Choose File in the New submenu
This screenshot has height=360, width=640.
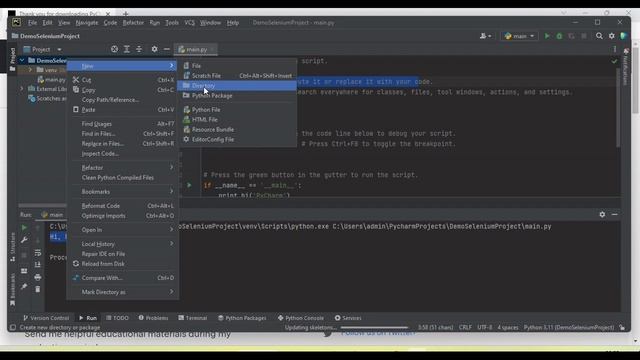pos(237,66)
